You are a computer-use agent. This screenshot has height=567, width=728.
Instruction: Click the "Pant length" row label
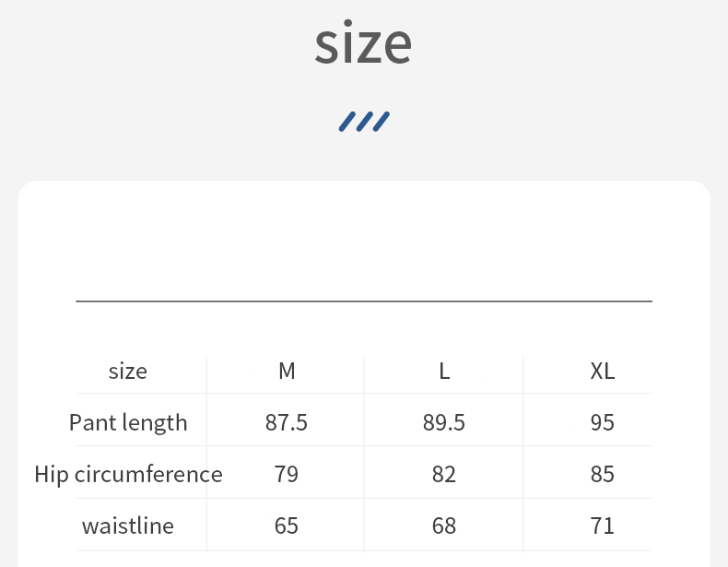[x=128, y=423]
